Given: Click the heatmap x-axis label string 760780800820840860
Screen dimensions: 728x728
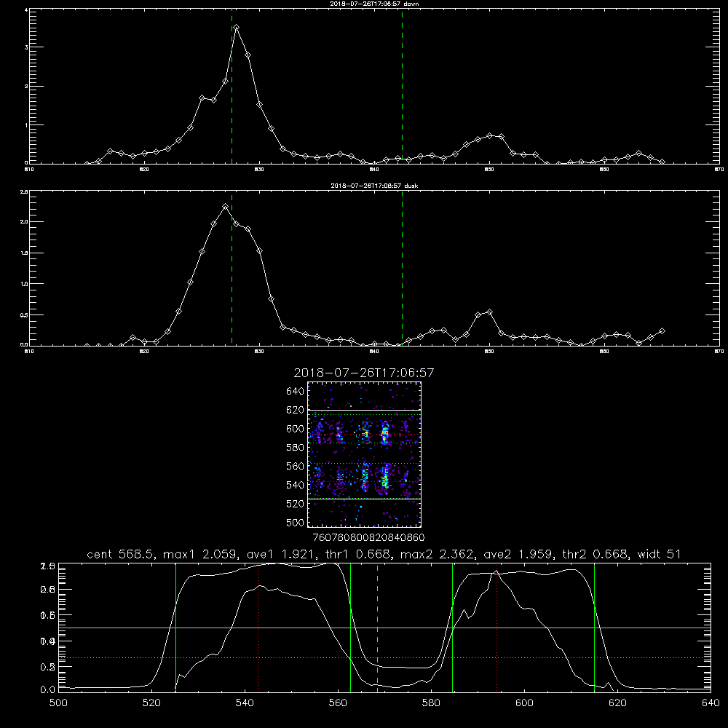Looking at the screenshot, I should 369,538.
